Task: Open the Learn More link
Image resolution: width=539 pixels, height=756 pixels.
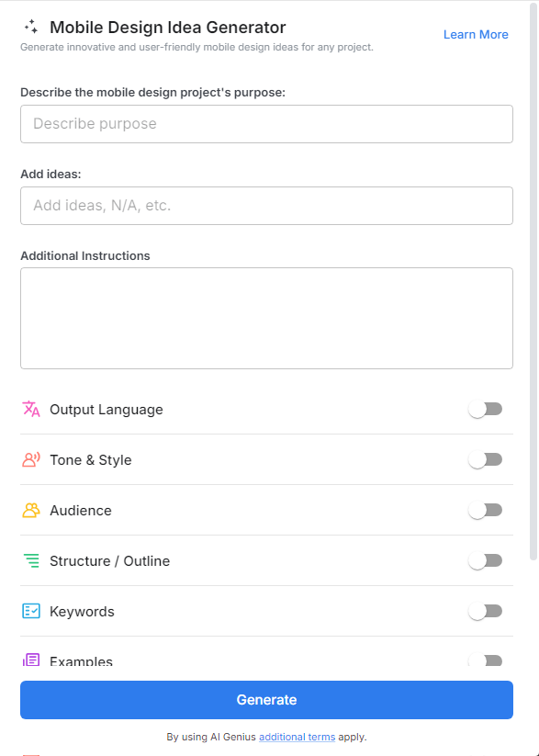Action: point(476,34)
